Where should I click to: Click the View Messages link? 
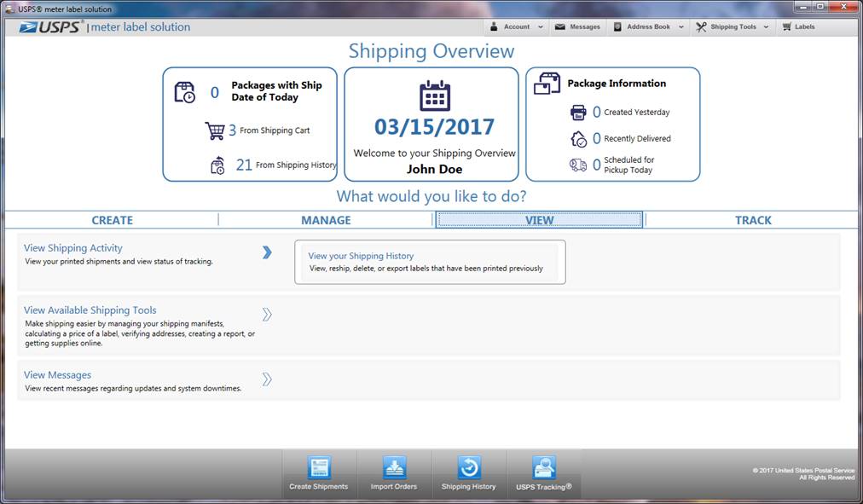58,375
